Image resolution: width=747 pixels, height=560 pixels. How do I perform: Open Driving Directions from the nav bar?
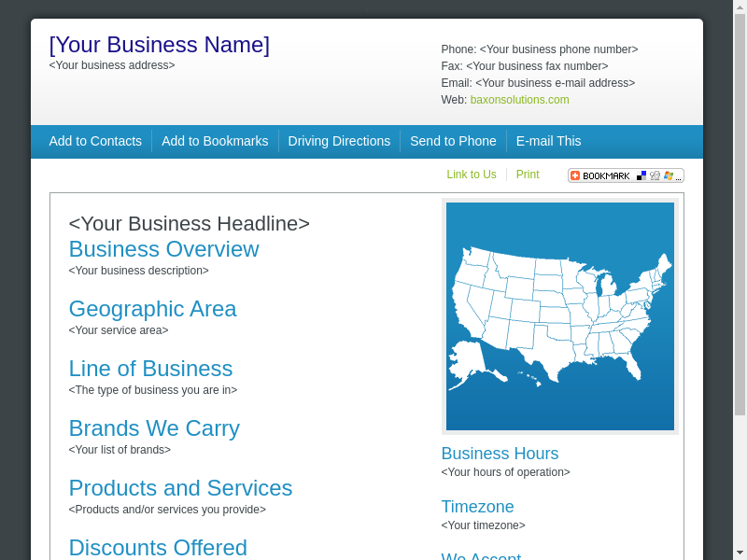coord(339,141)
